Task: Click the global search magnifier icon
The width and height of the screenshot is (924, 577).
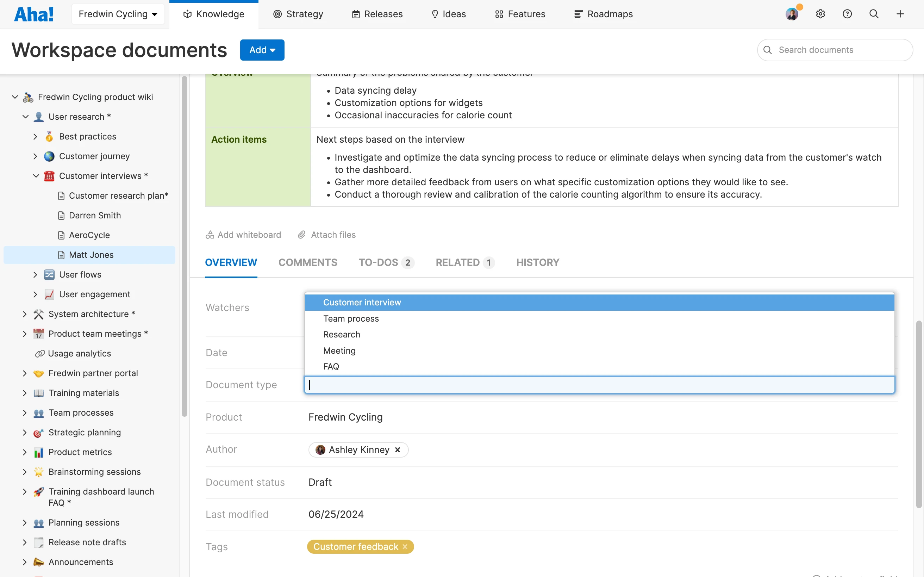Action: (874, 14)
